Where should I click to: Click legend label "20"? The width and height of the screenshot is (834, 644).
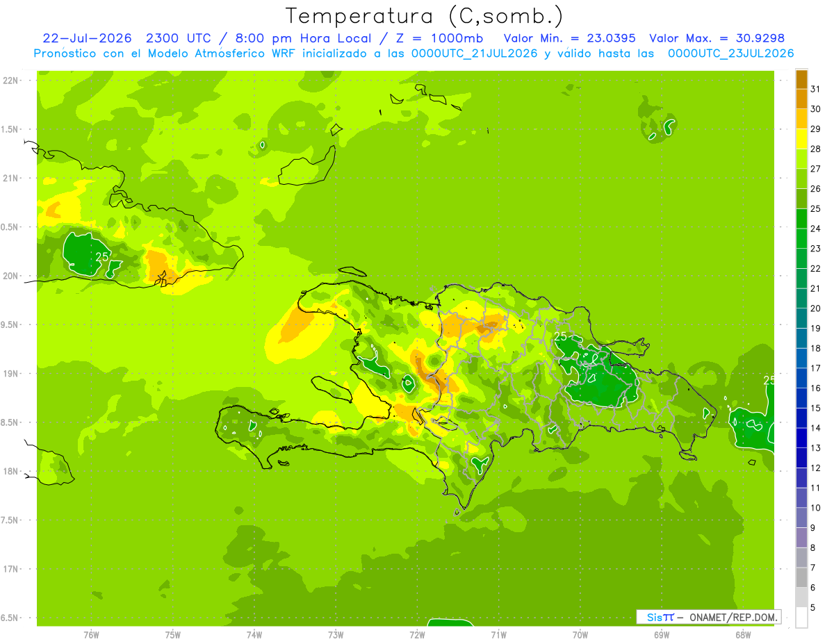[815, 308]
